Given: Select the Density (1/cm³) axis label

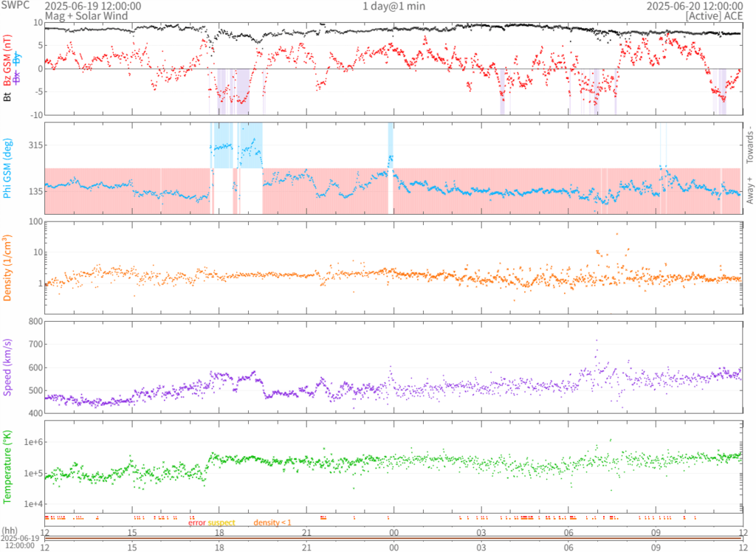Looking at the screenshot, I should coord(8,267).
